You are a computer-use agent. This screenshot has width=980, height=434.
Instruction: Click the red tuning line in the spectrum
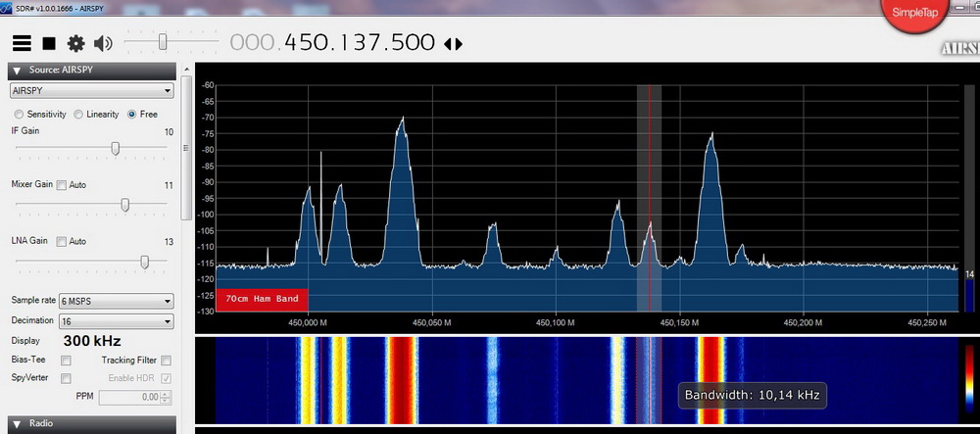click(650, 198)
